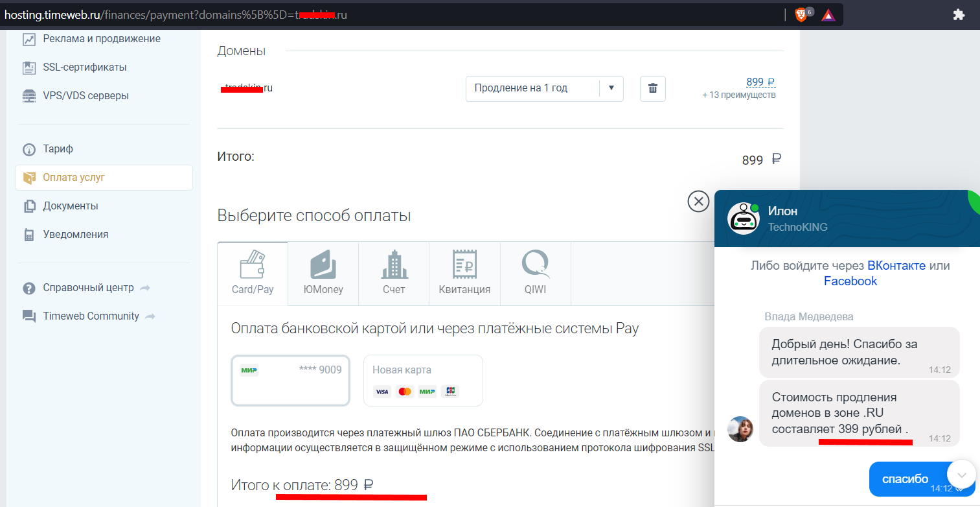Click the TechnoKING subtitle in chat header
980x507 pixels.
click(x=798, y=227)
